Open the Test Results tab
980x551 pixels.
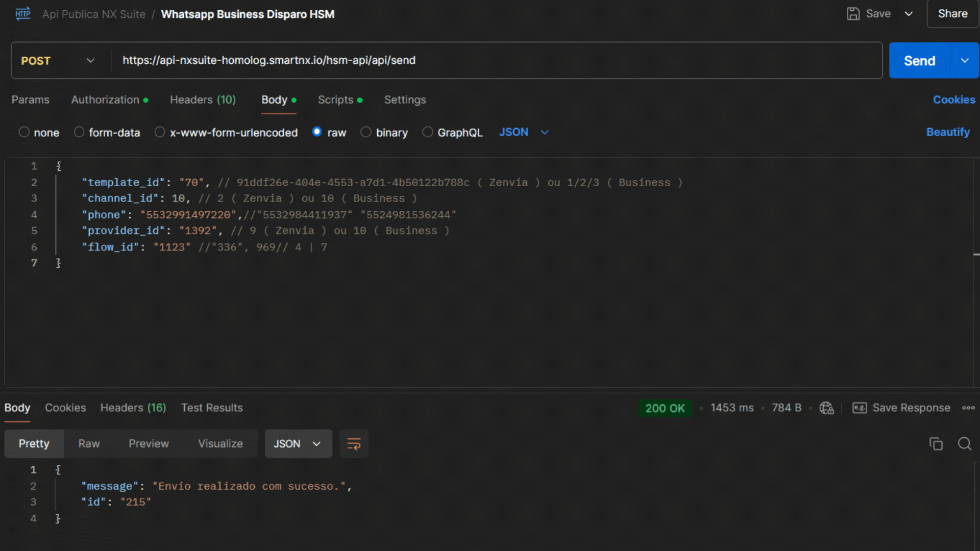212,408
